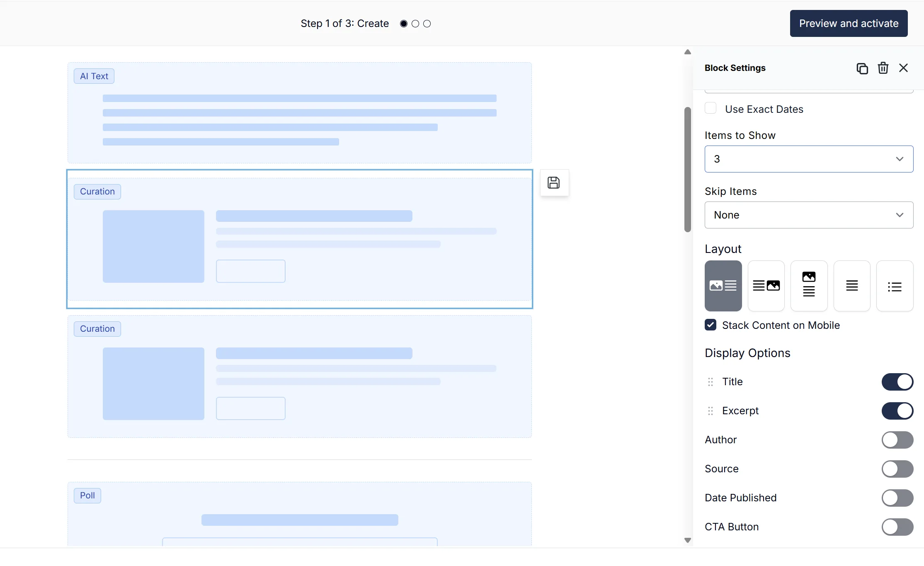Duplicate the block using the copy icon
The height and width of the screenshot is (566, 924).
point(862,68)
